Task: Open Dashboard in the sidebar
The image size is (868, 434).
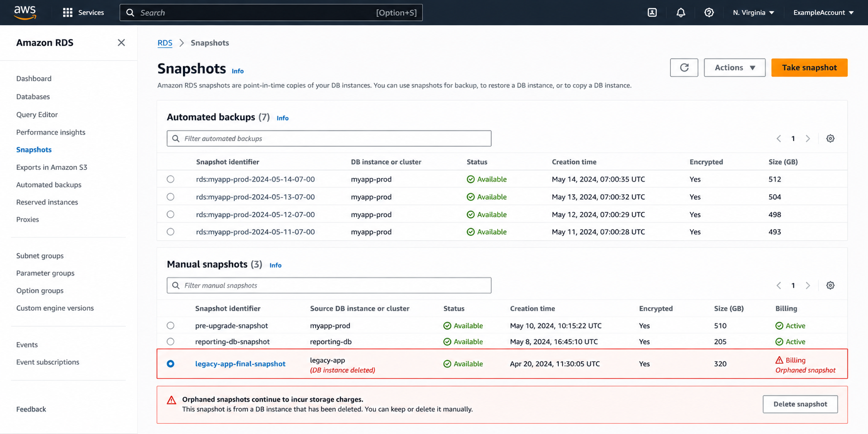Action: point(34,78)
